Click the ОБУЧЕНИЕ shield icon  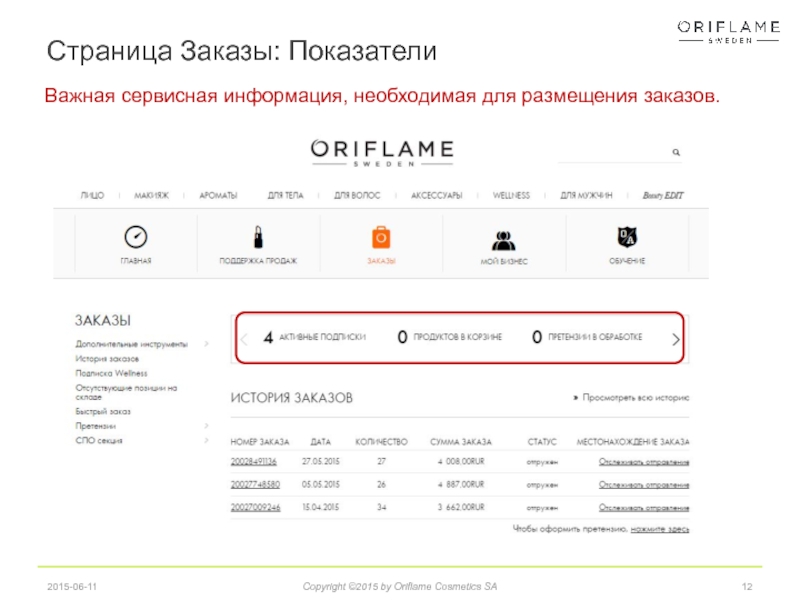pyautogui.click(x=627, y=237)
